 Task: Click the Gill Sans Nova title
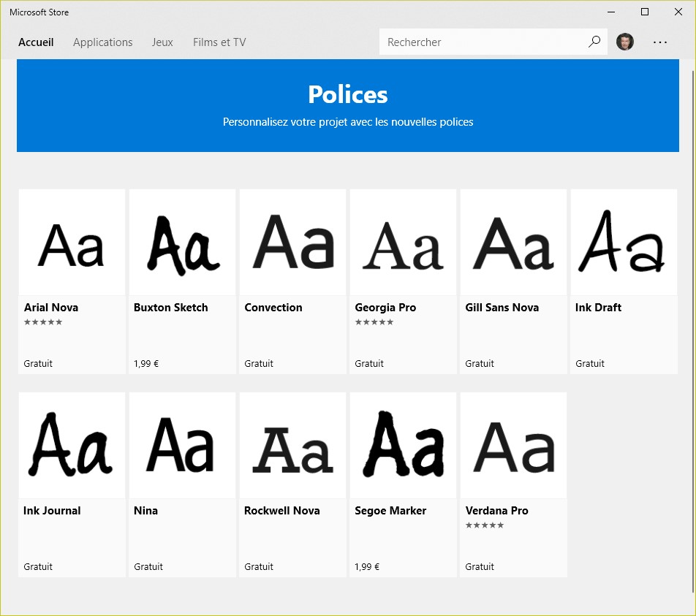[502, 308]
